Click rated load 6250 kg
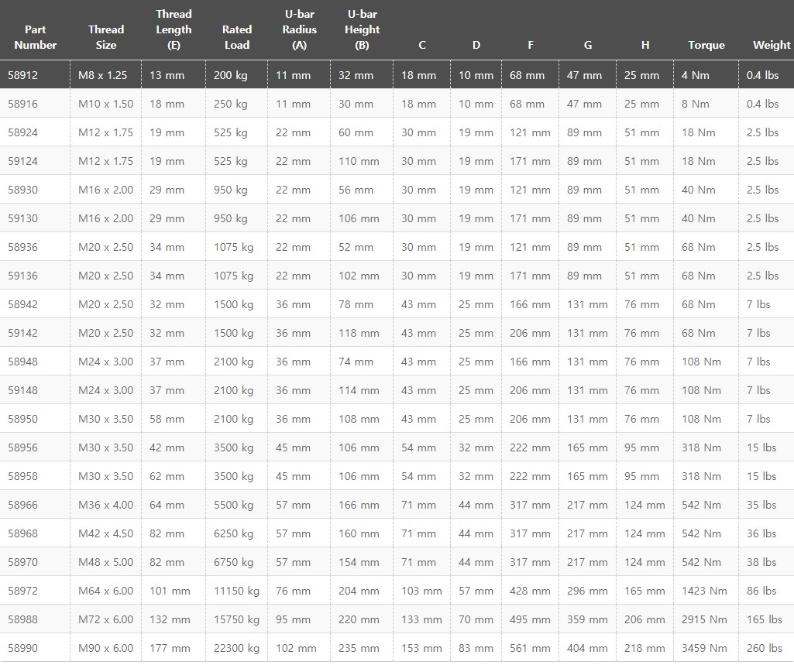This screenshot has height=672, width=794. click(x=233, y=533)
